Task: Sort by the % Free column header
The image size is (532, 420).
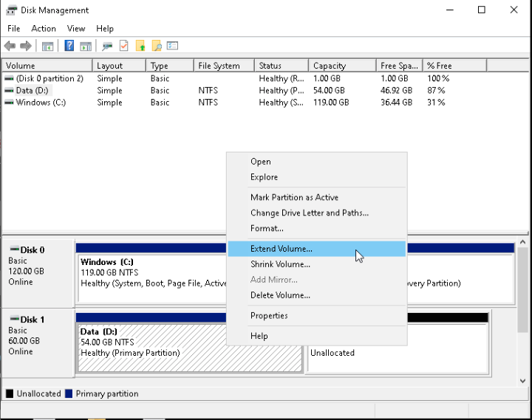Action: click(454, 66)
